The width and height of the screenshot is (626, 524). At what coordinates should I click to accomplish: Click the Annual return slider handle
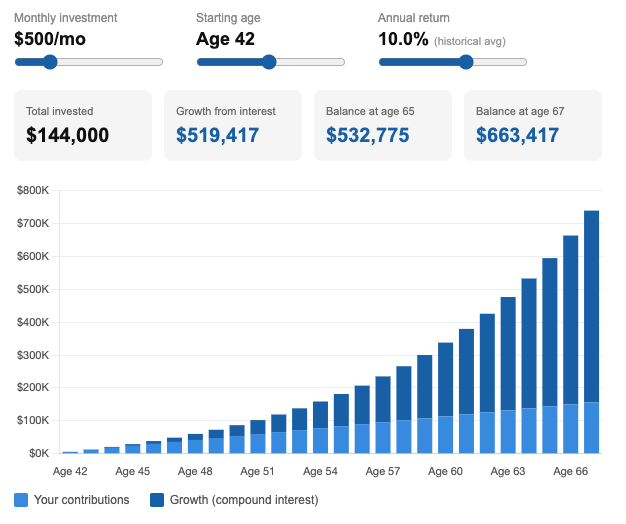click(466, 62)
